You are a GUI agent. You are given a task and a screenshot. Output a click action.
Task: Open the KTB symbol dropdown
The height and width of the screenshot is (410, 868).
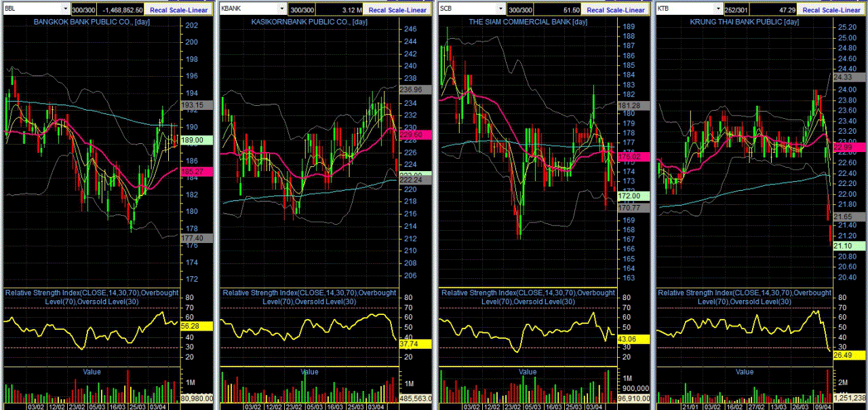tap(719, 10)
